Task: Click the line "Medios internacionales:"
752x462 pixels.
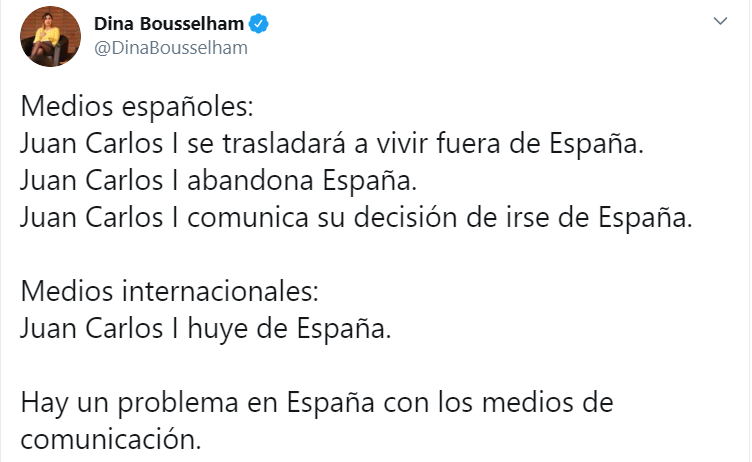Action: point(169,295)
